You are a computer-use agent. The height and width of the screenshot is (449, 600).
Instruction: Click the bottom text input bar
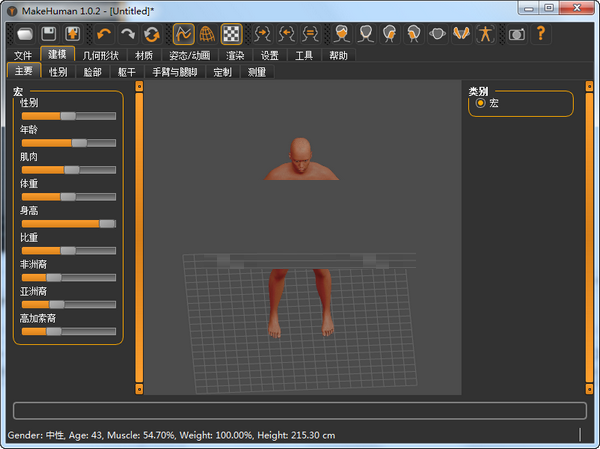(x=299, y=410)
